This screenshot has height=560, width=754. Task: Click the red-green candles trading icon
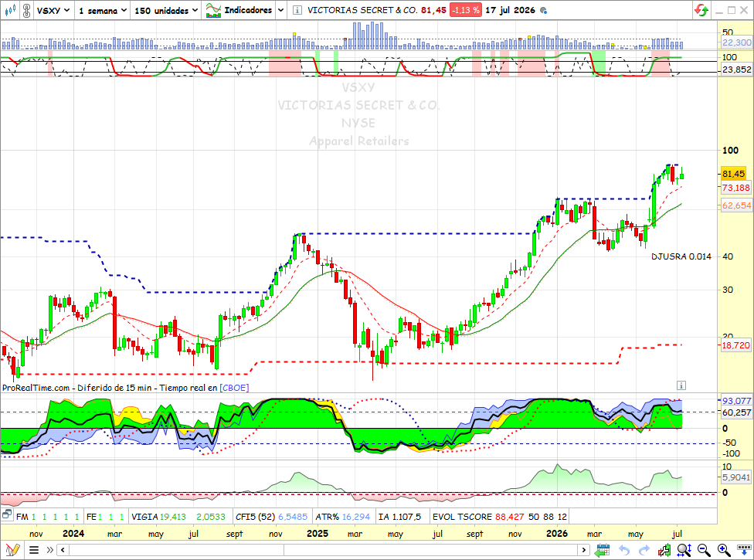[664, 549]
